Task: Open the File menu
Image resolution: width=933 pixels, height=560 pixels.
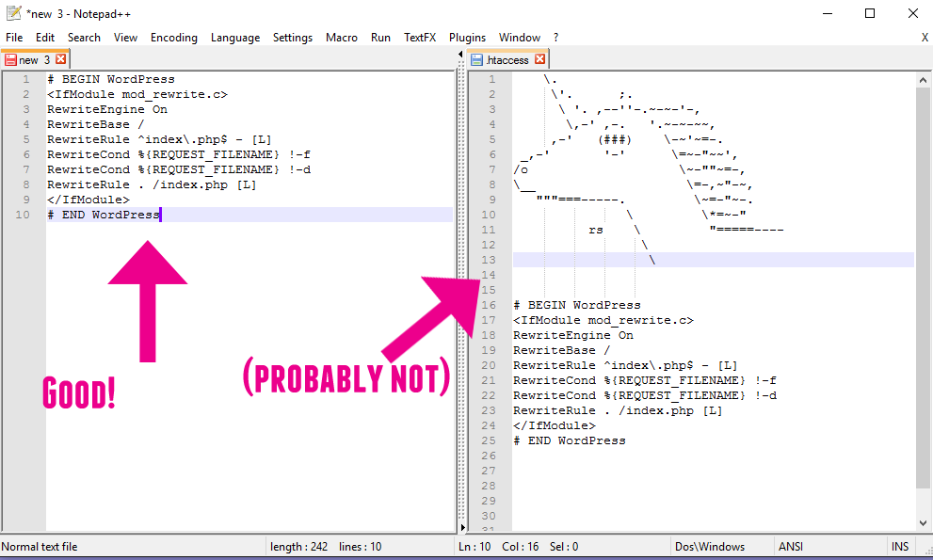Action: click(14, 38)
